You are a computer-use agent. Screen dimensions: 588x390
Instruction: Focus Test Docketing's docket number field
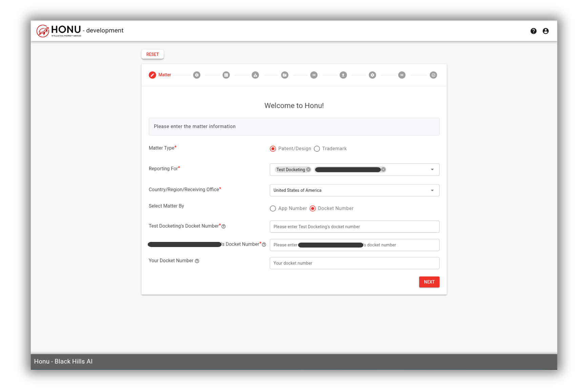click(x=354, y=227)
